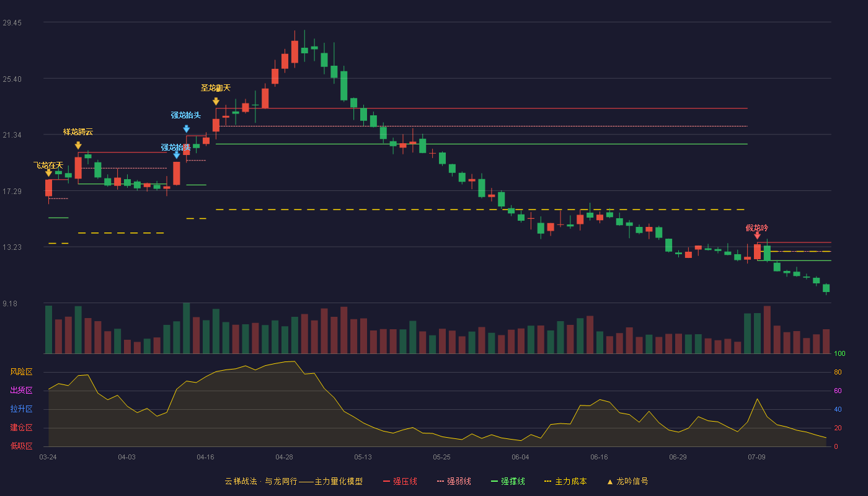Select the 建仓区 zone label
Image resolution: width=868 pixels, height=496 pixels.
tap(21, 428)
